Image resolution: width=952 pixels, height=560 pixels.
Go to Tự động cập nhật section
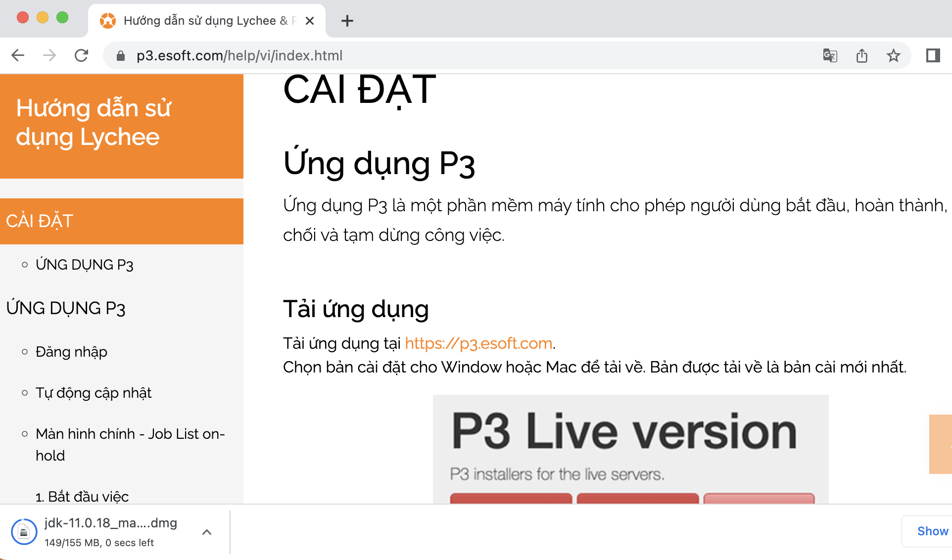pos(94,393)
